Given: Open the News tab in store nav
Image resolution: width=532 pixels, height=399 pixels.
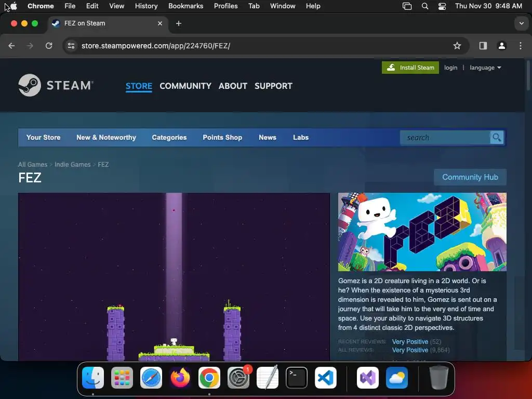Looking at the screenshot, I should pyautogui.click(x=268, y=137).
